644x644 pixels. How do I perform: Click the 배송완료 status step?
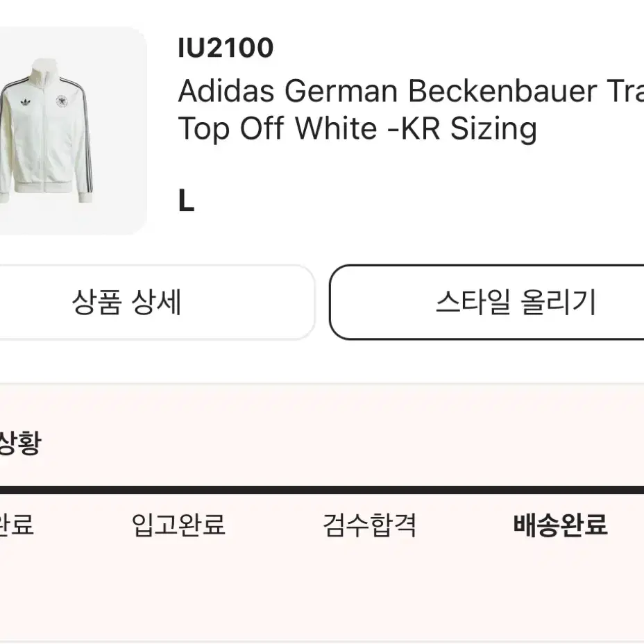[x=560, y=525]
